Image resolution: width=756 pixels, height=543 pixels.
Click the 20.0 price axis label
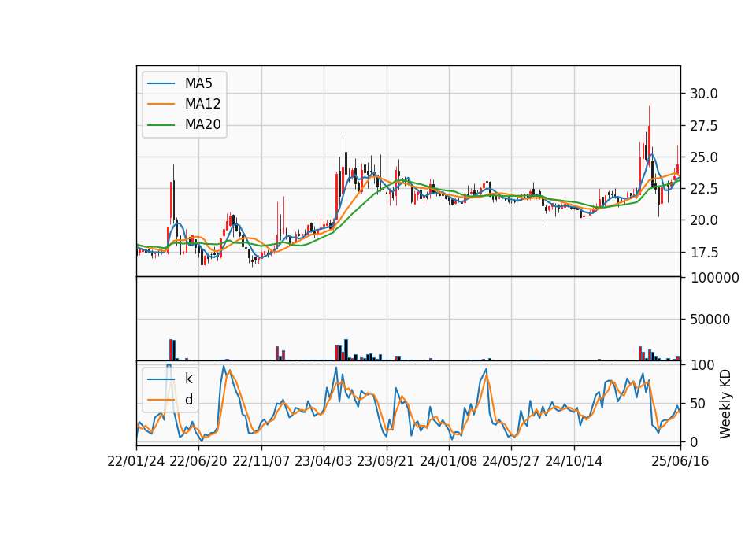coord(704,220)
